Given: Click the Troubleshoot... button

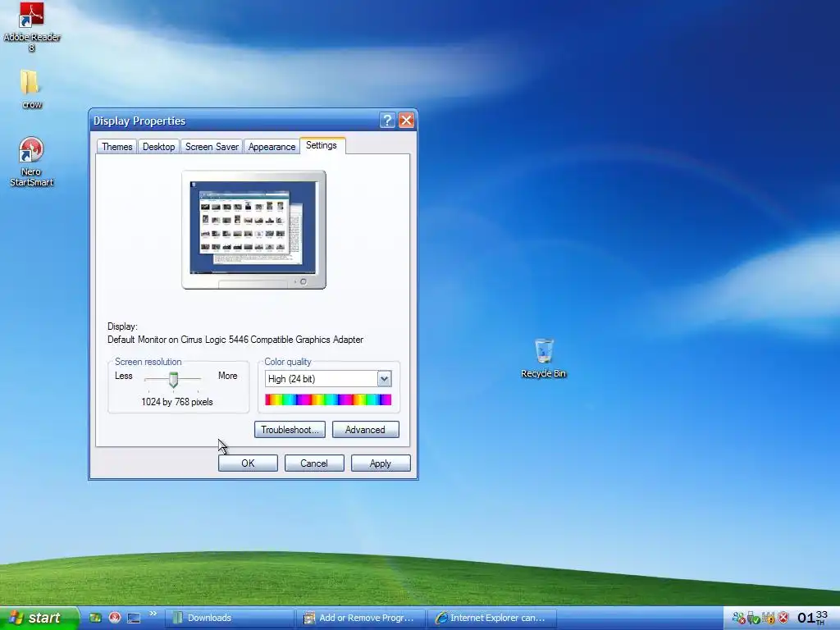Looking at the screenshot, I should tap(290, 430).
